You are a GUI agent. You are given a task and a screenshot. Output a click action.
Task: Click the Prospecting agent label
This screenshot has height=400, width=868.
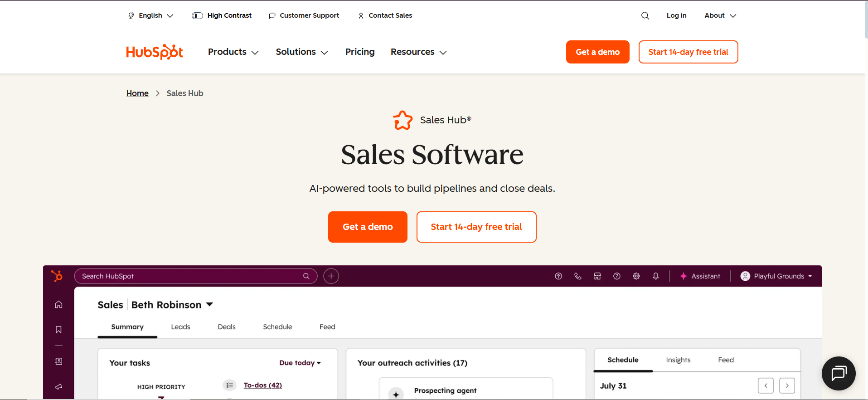445,390
